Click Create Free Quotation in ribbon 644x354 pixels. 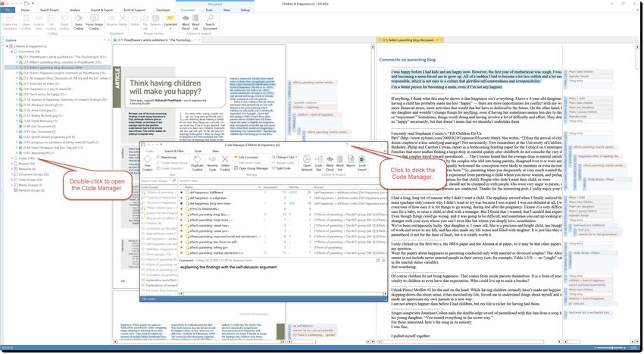click(10, 22)
